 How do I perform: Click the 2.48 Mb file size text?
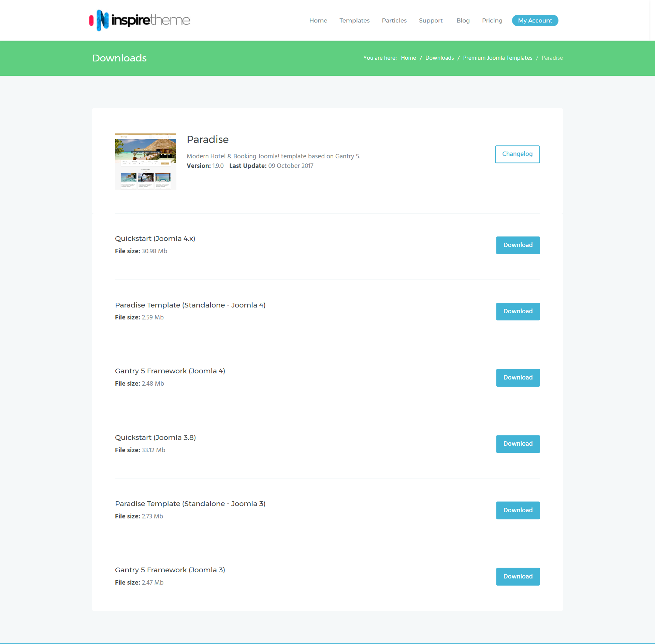153,384
